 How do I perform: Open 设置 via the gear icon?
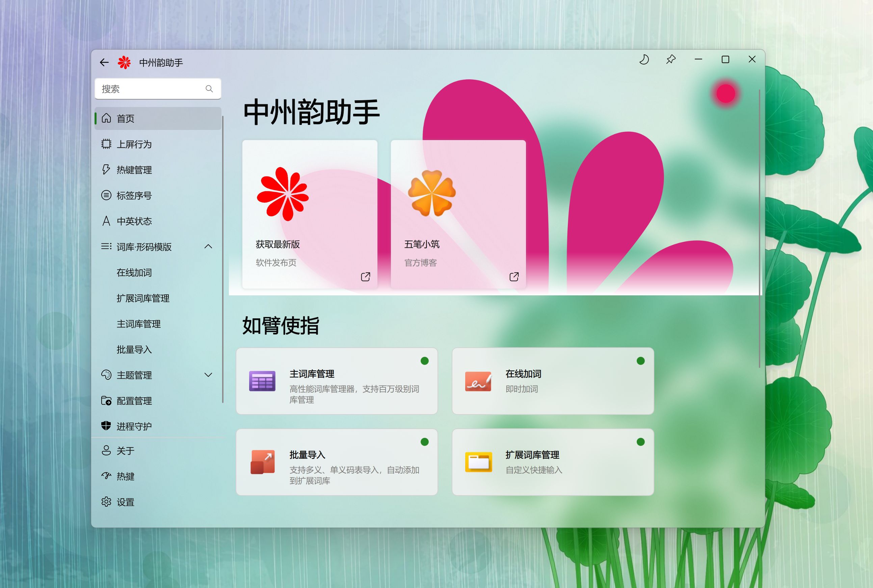(106, 501)
